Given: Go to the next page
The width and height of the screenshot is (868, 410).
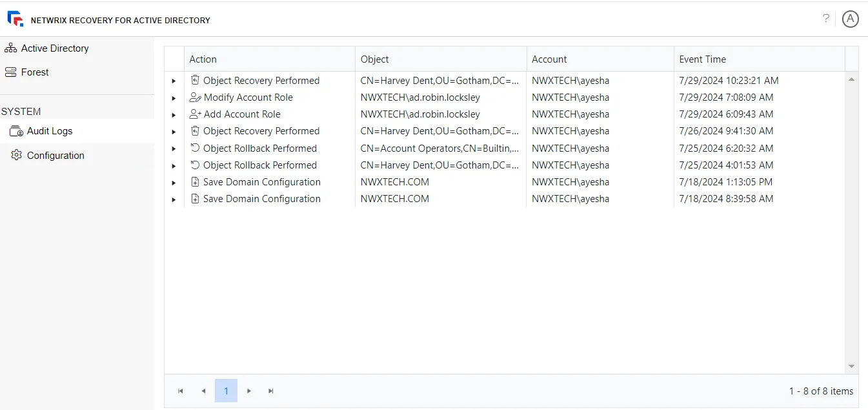Looking at the screenshot, I should pyautogui.click(x=249, y=391).
